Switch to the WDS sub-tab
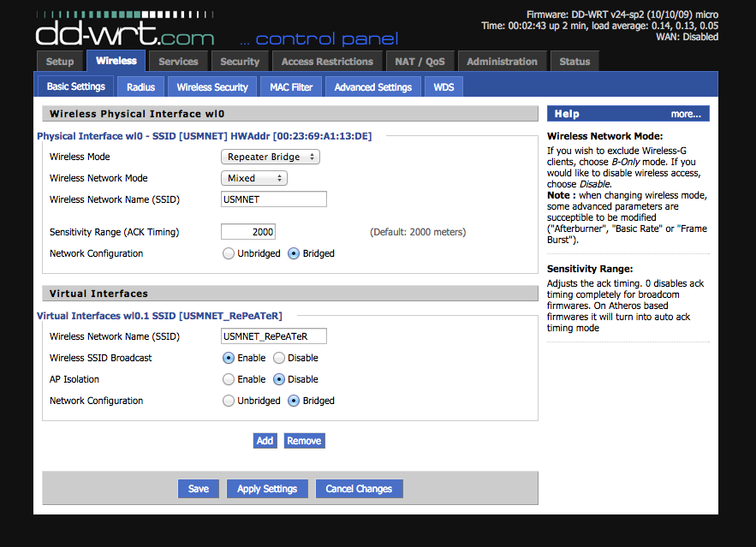This screenshot has width=756, height=547. click(443, 86)
